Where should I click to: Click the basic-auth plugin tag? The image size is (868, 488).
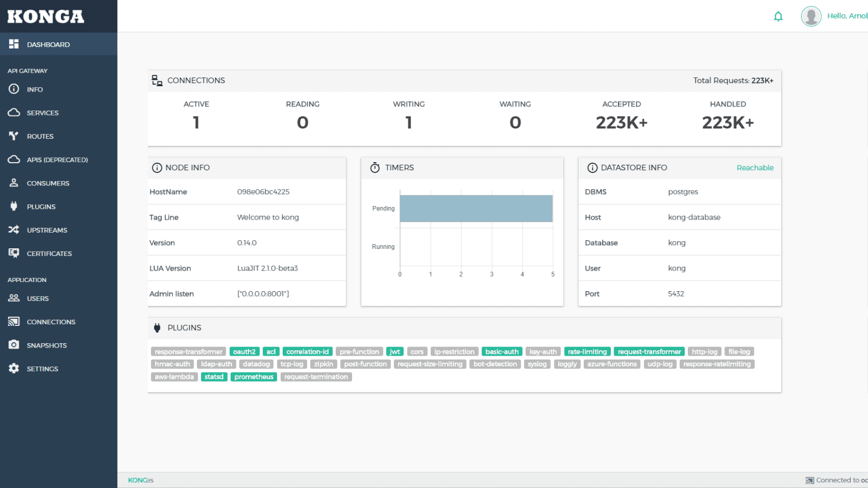[502, 351]
